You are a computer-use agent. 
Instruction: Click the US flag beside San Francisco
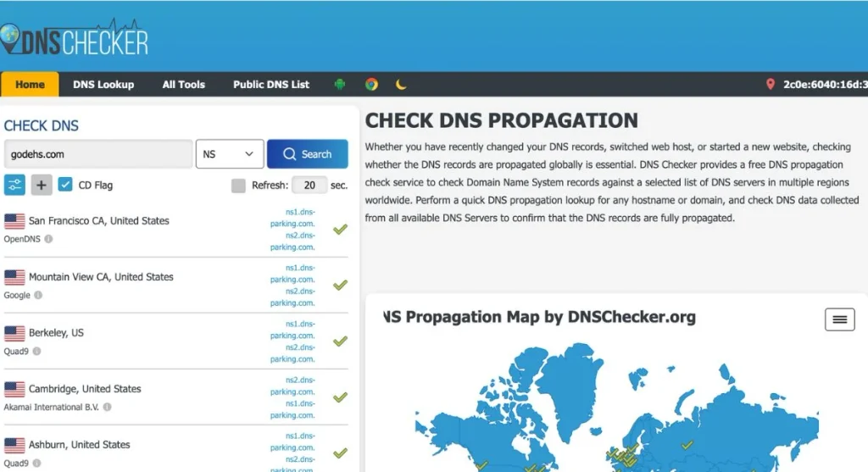pos(14,221)
